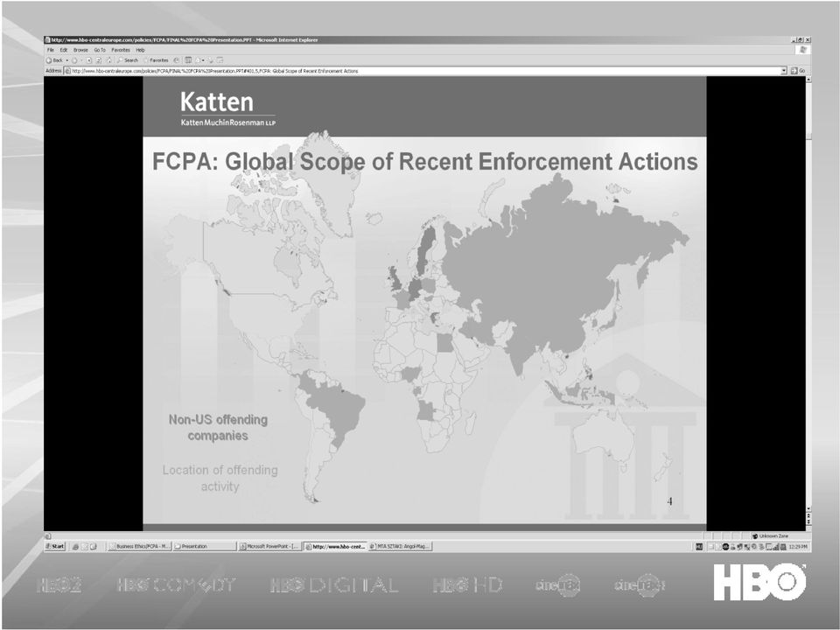Click the Windows Start button

55,546
